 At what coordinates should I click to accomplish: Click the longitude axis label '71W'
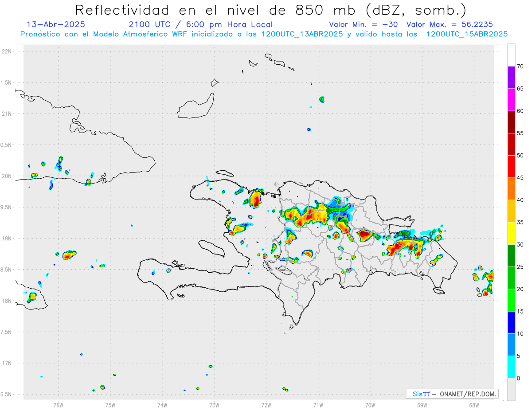click(318, 405)
